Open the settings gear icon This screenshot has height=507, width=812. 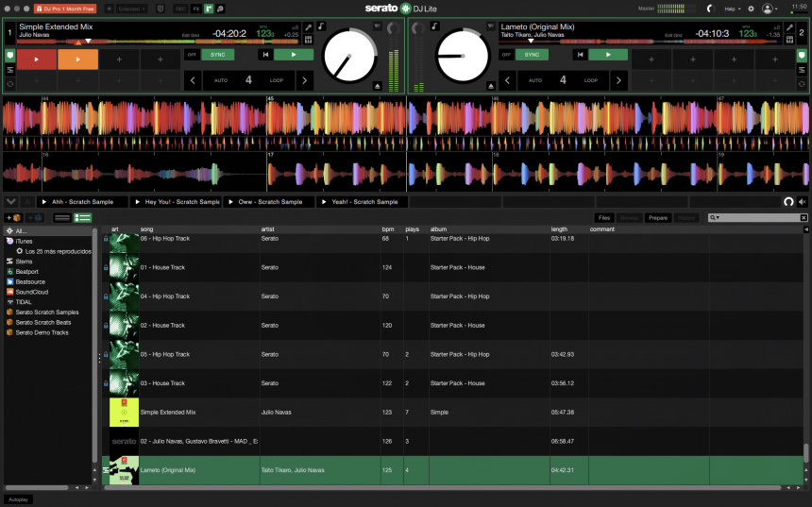click(751, 8)
